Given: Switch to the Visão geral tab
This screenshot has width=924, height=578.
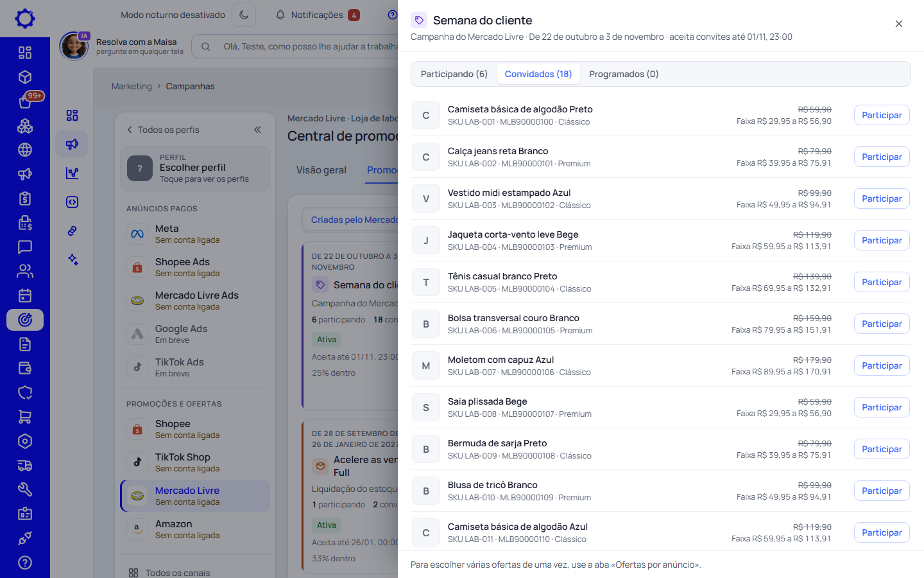Looking at the screenshot, I should [321, 170].
